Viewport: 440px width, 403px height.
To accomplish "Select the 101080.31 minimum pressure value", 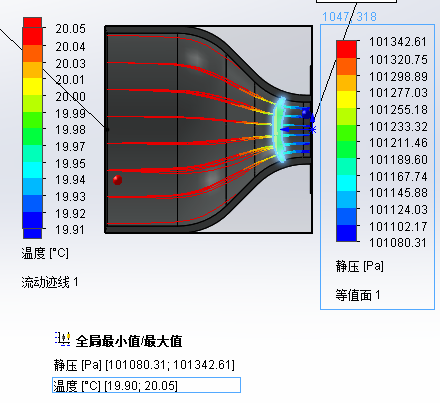I will 398,243.
